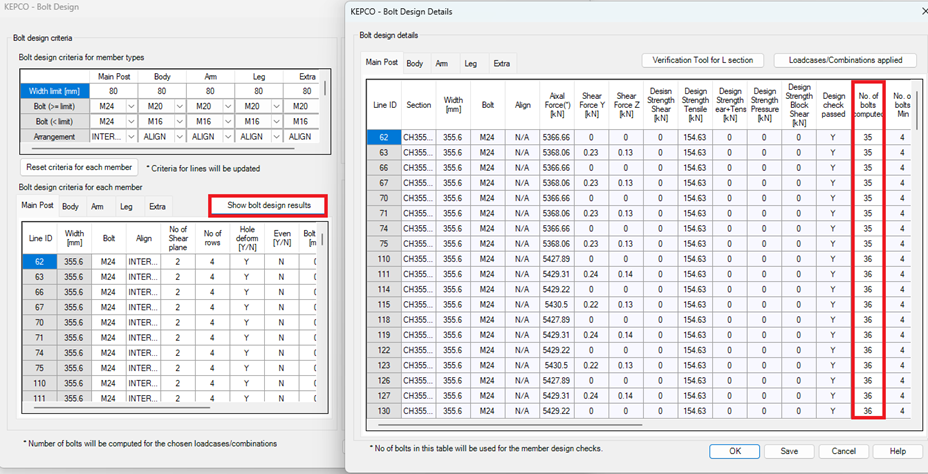This screenshot has width=928, height=474.
Task: Select Leg tab in Bolt Design Details
Action: tap(470, 63)
